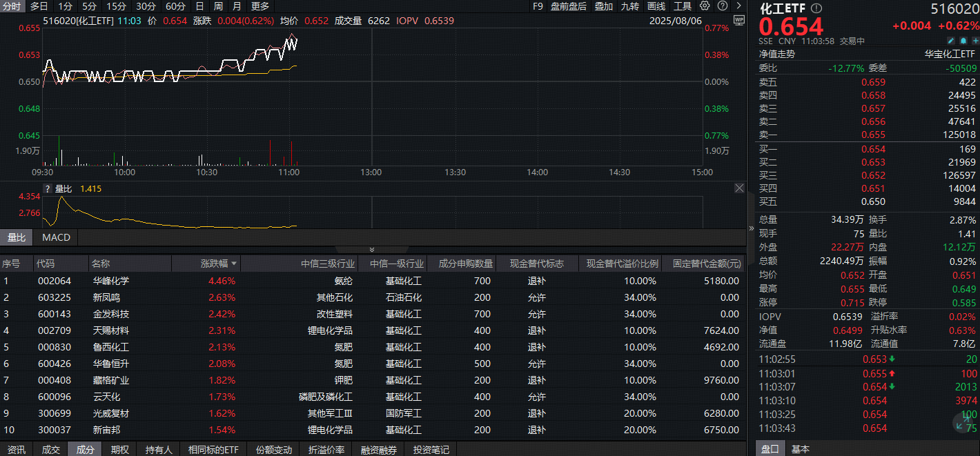Sort the table using the 涨跌幅 dropdown arrow
Viewport: 980px width, 456px height.
point(235,264)
